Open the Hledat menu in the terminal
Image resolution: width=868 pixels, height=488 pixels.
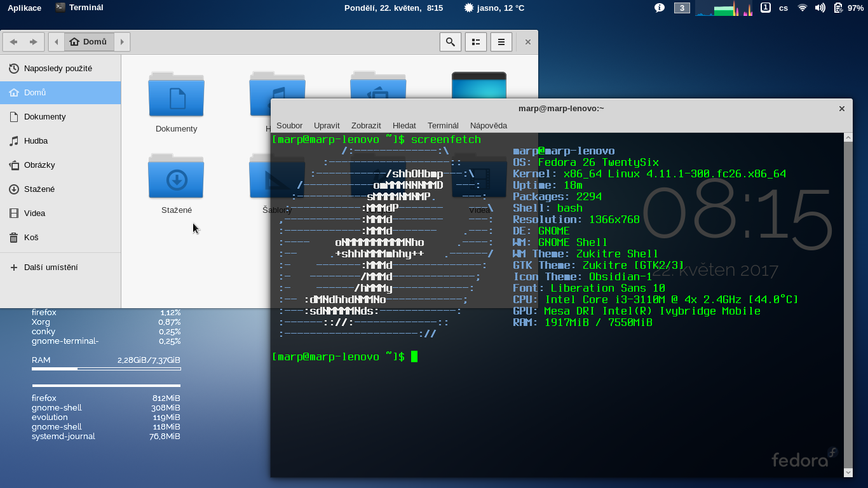coord(404,125)
